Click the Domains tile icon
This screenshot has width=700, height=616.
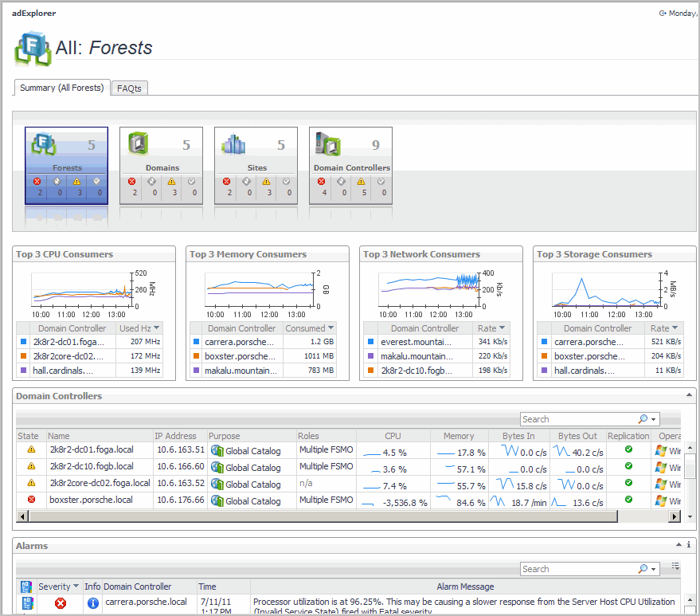pyautogui.click(x=139, y=144)
